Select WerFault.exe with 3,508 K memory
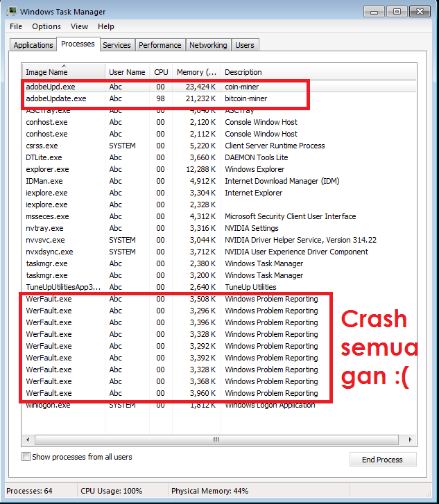This screenshot has height=504, width=439. coord(218,299)
